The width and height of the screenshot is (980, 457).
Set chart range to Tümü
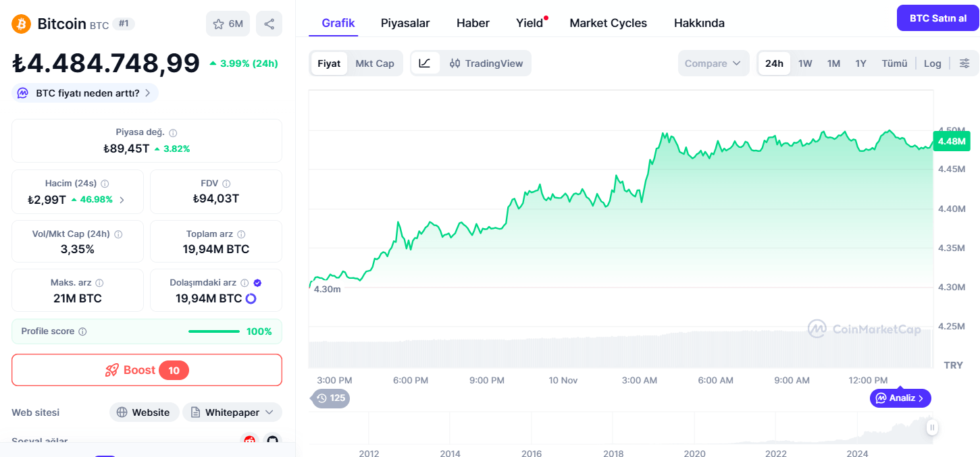click(x=894, y=63)
